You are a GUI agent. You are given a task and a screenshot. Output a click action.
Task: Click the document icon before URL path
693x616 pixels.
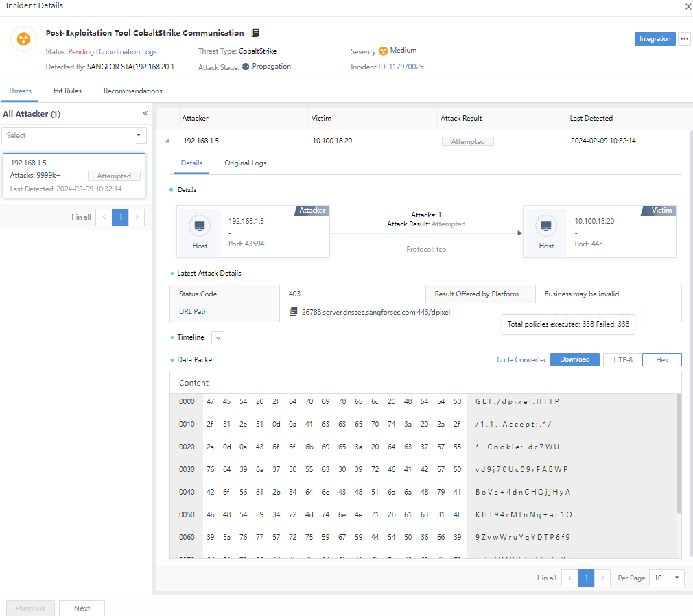[294, 312]
